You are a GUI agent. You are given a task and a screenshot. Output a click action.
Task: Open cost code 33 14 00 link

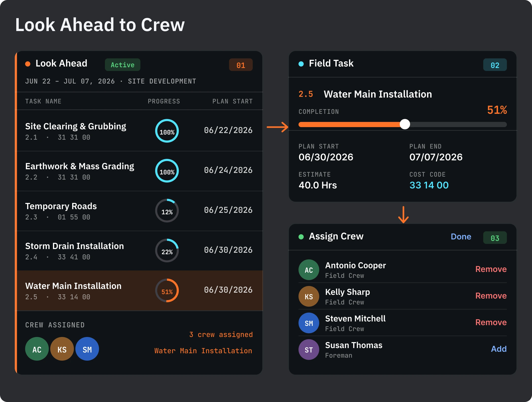(429, 185)
